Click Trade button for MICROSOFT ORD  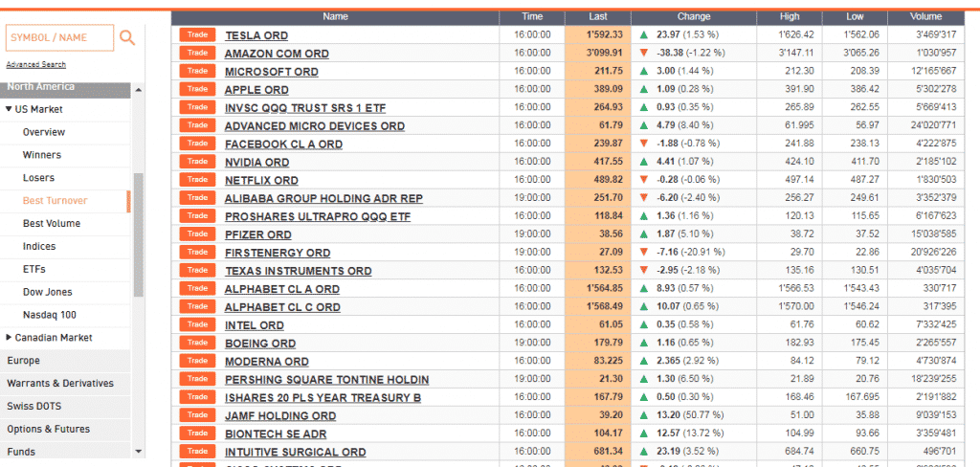[x=197, y=71]
